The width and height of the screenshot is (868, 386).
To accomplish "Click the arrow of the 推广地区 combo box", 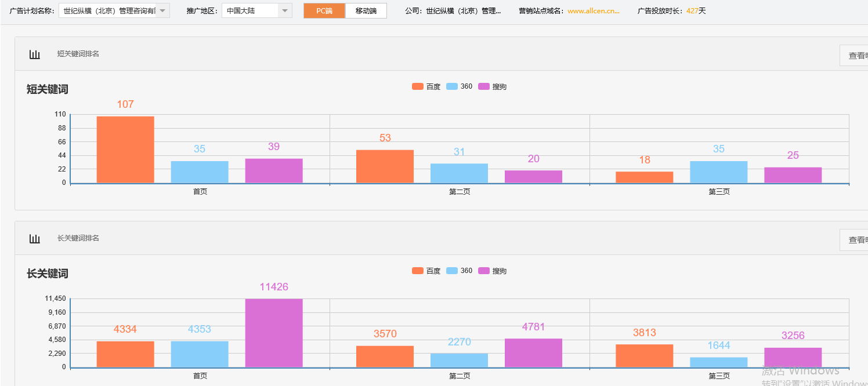I will pyautogui.click(x=285, y=10).
